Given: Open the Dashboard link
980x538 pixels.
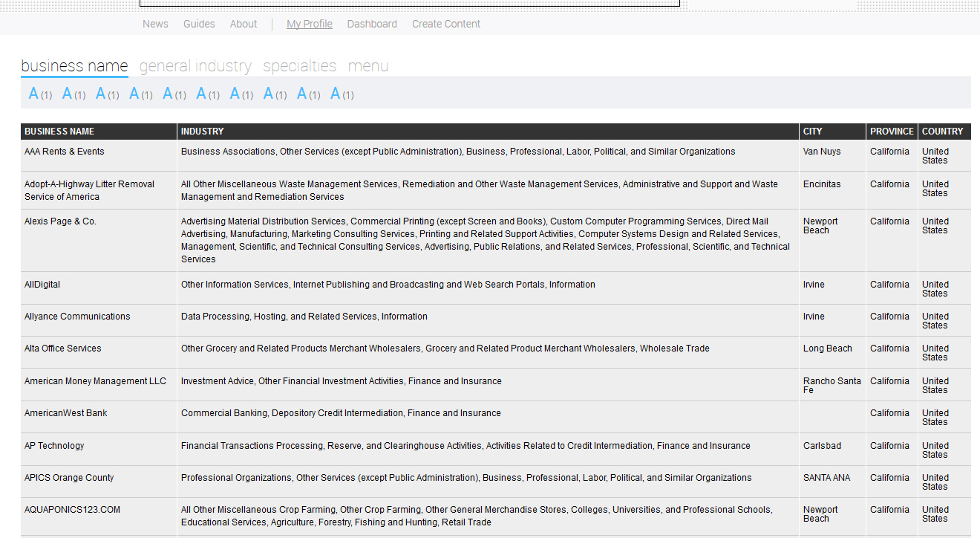Looking at the screenshot, I should coord(372,24).
